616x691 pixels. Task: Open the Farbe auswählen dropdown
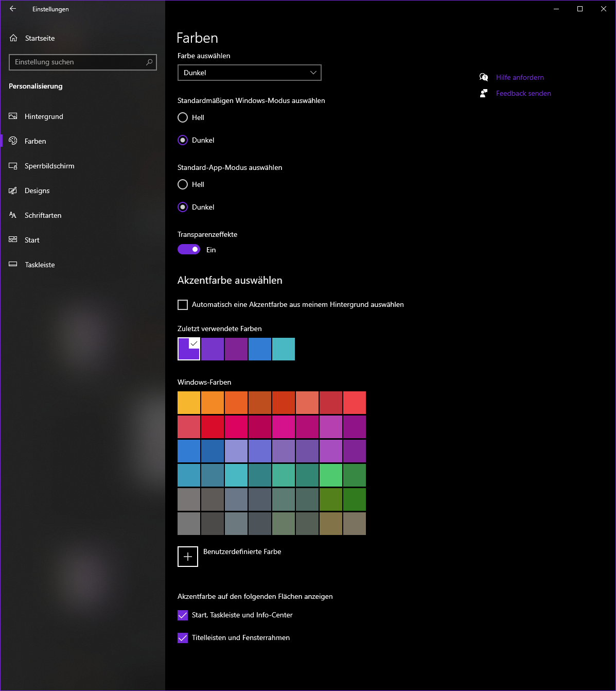250,73
